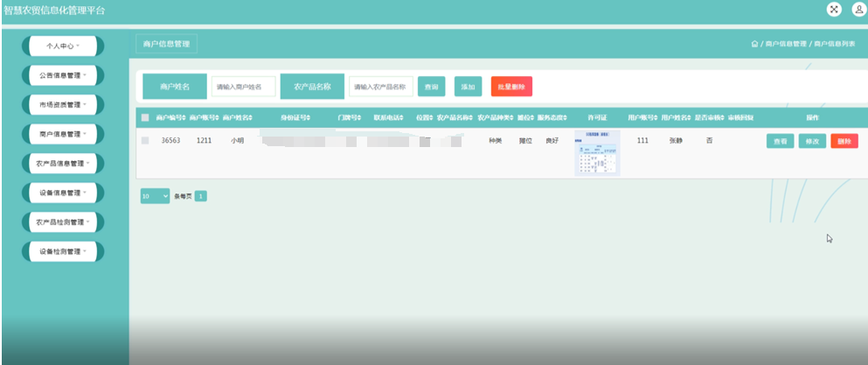
Task: Expand the 农产品检测管理 menu
Action: coord(63,222)
